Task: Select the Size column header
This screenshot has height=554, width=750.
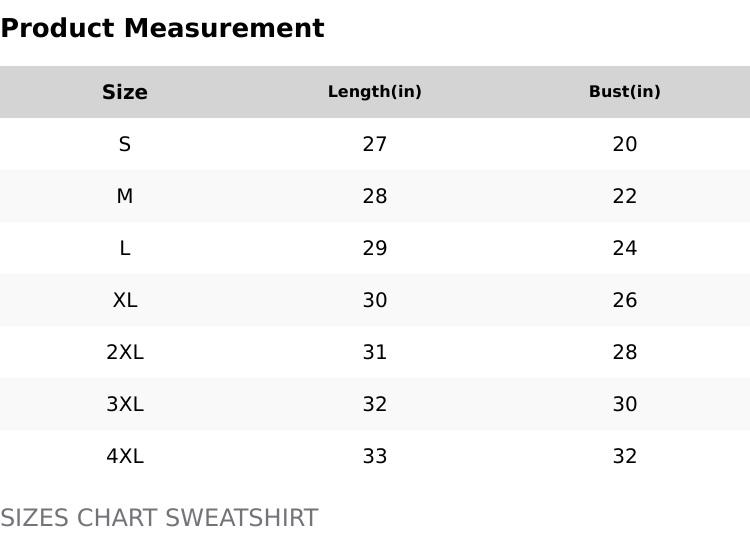Action: coord(125,92)
